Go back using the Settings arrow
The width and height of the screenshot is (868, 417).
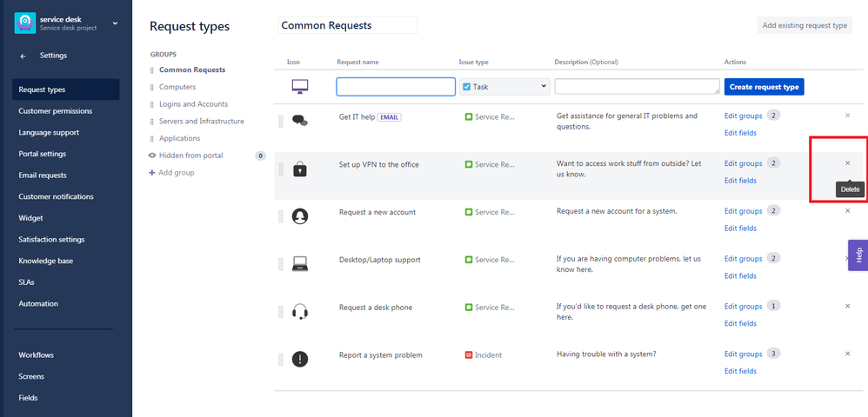click(x=23, y=56)
